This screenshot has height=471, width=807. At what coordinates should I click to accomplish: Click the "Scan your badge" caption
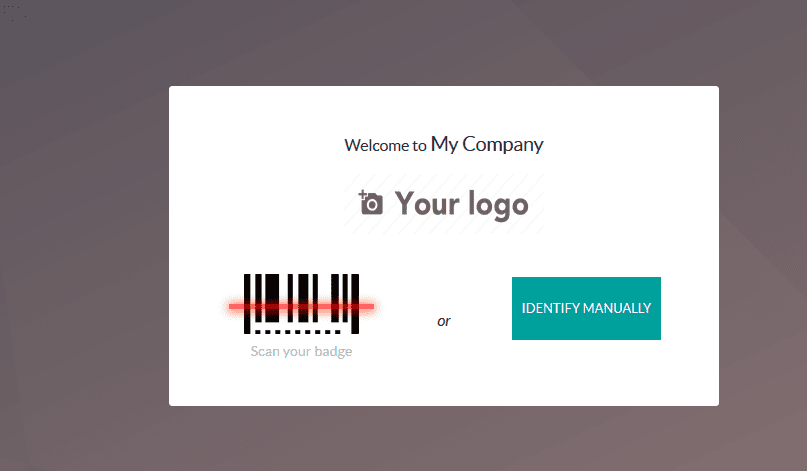pyautogui.click(x=301, y=351)
